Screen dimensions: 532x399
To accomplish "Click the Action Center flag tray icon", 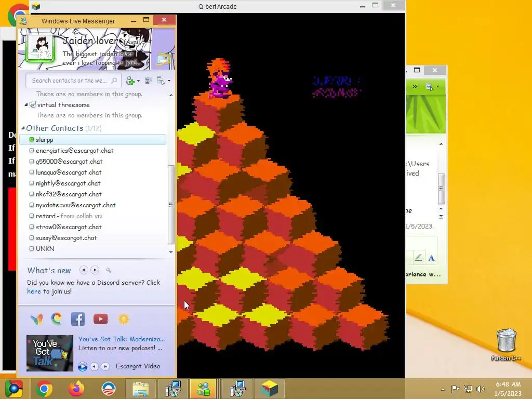I will pyautogui.click(x=455, y=389).
